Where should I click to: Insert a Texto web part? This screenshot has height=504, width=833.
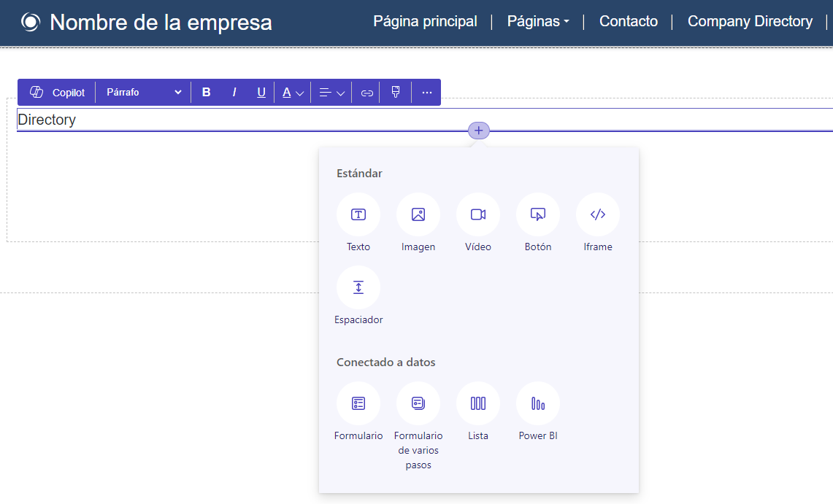pyautogui.click(x=358, y=214)
